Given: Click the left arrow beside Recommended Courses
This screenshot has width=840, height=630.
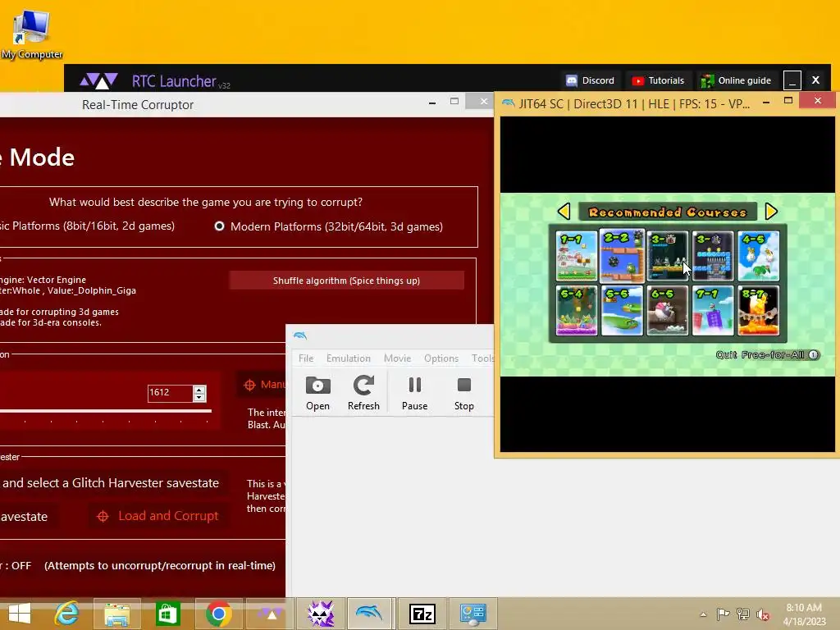Looking at the screenshot, I should click(564, 212).
